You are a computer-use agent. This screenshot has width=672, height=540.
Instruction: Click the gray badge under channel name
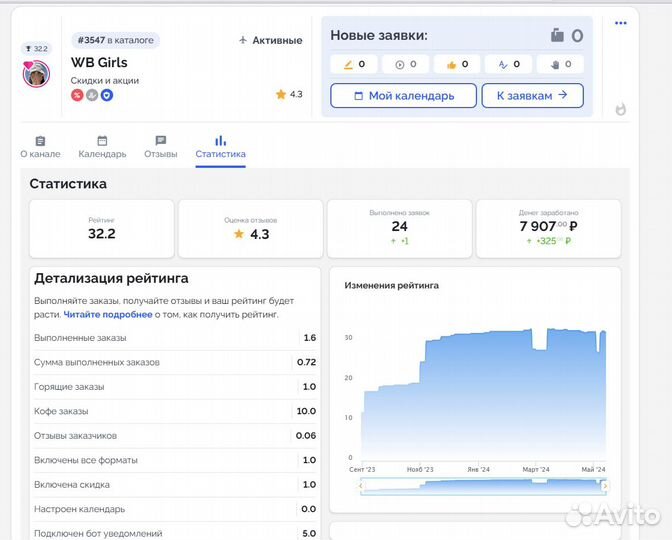pos(92,95)
